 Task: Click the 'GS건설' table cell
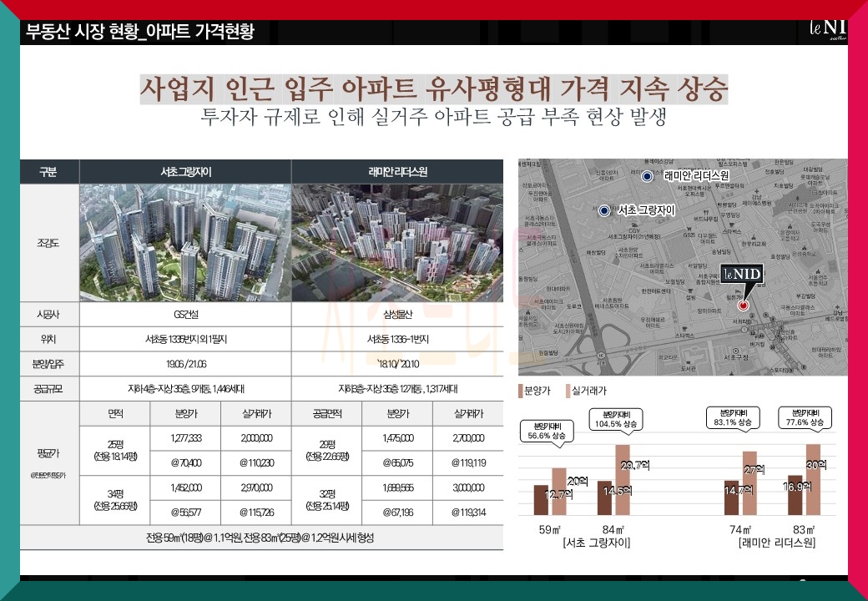point(185,315)
